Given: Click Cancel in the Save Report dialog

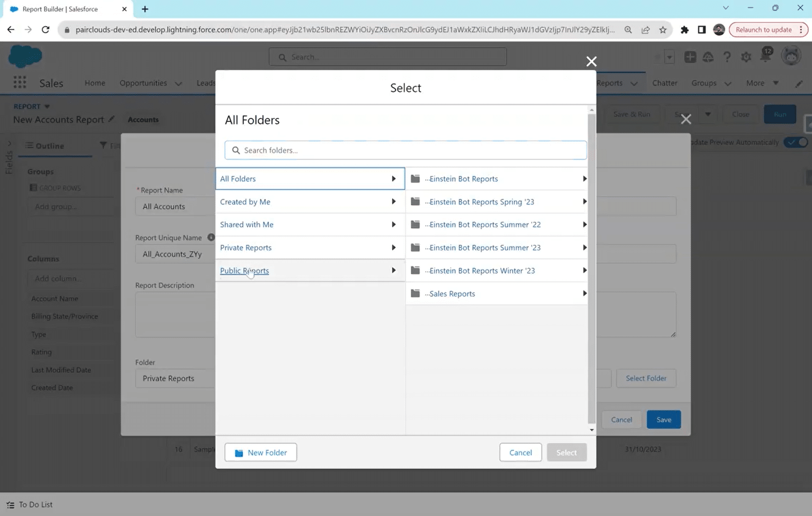Looking at the screenshot, I should coord(621,419).
